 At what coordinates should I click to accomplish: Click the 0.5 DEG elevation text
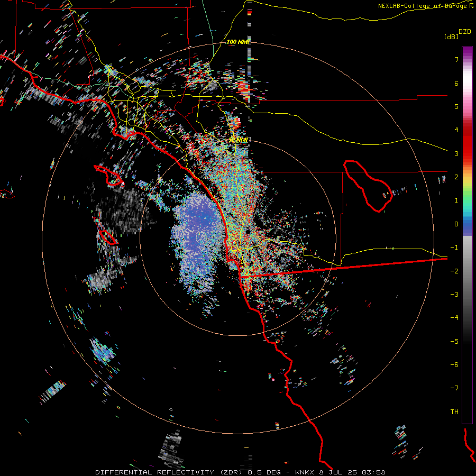click(x=264, y=472)
